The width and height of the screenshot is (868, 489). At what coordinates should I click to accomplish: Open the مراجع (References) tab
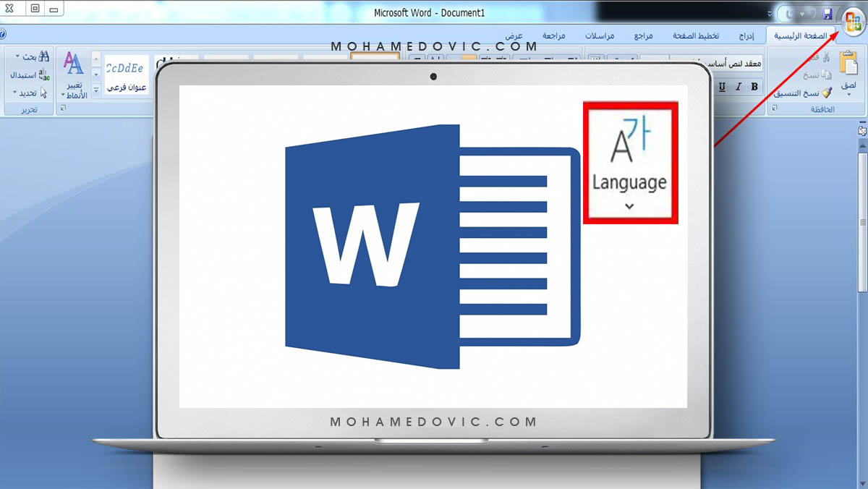click(644, 35)
